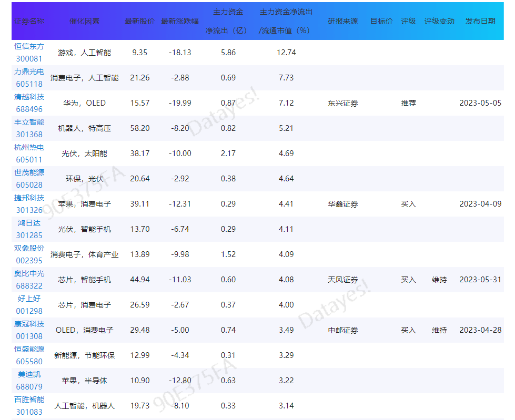This screenshot has height=420, width=515.
Task: Open the 鸿日达 301285 stock link
Action: 29,229
